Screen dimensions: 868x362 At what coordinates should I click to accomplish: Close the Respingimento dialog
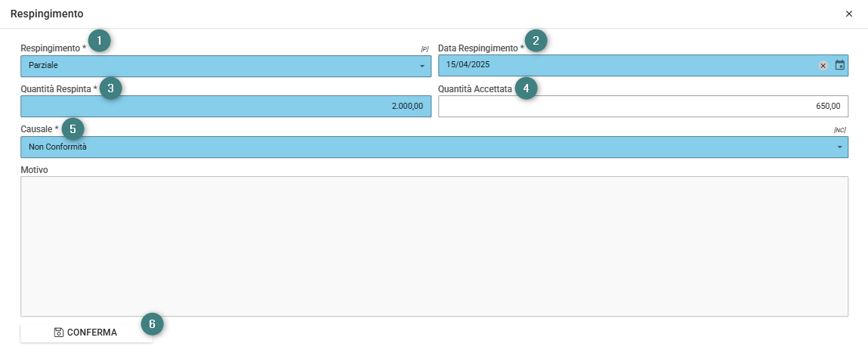[848, 14]
